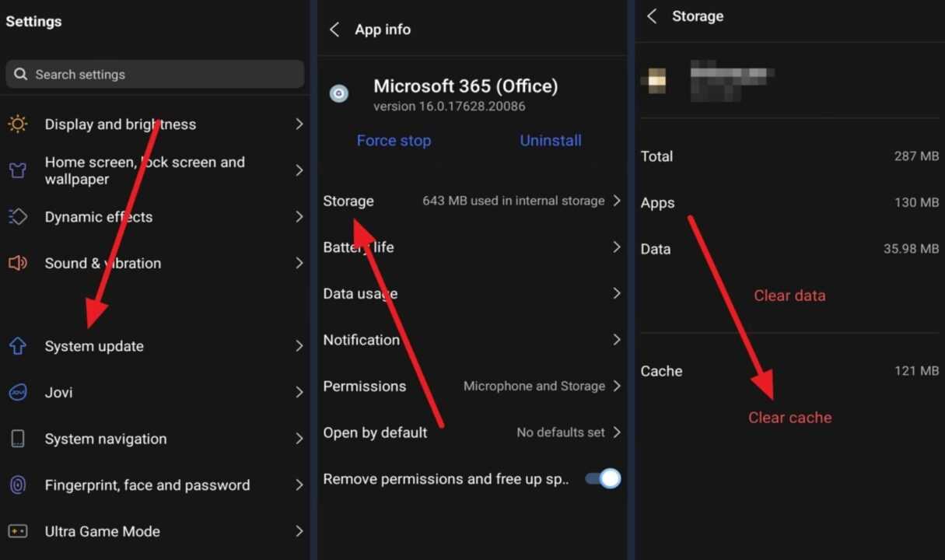This screenshot has width=945, height=560.
Task: Click the System navigation phone icon
Action: point(17,439)
